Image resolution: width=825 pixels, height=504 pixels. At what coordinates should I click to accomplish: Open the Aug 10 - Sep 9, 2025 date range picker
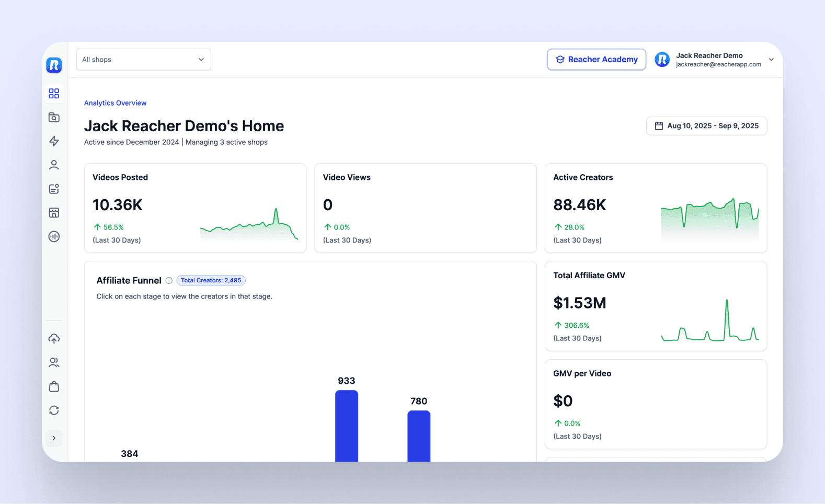coord(707,126)
